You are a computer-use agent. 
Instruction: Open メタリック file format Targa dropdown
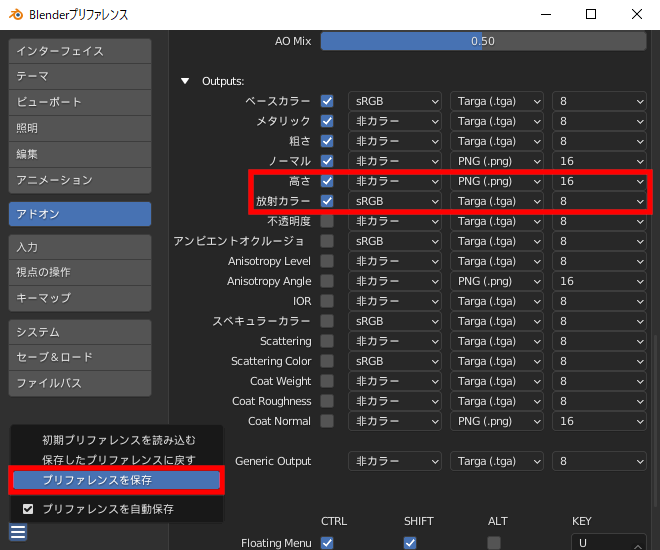coord(497,121)
